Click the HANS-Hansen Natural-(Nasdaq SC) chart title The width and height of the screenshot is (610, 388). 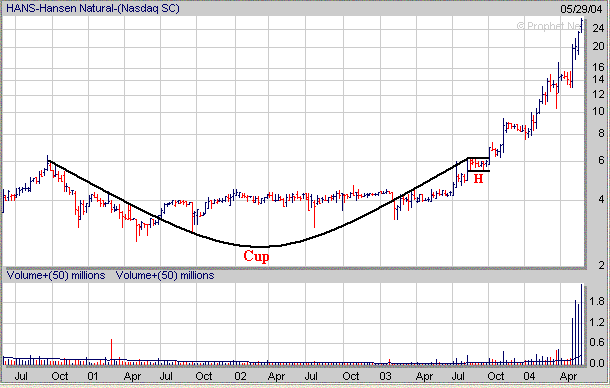(x=93, y=8)
